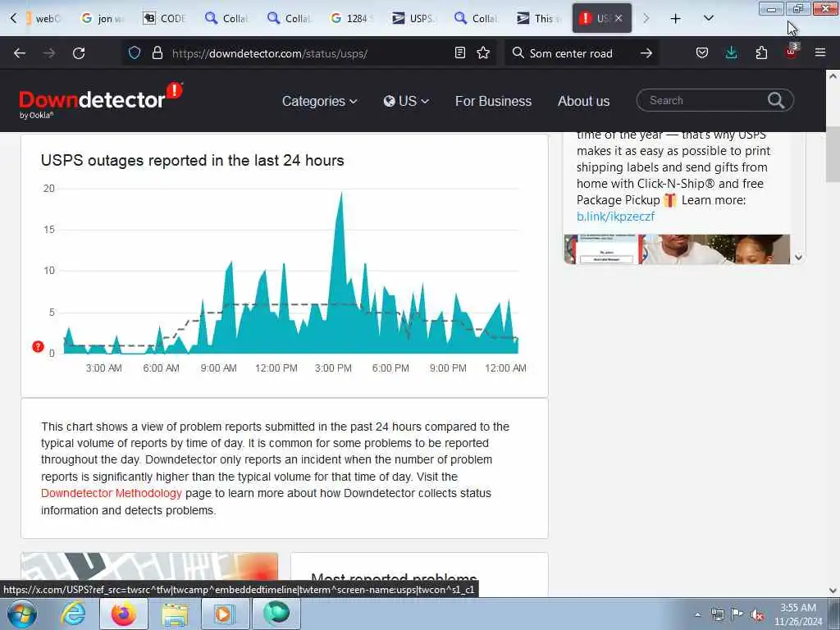Click the page scrollbar up arrow
Image resolution: width=840 pixels, height=630 pixels.
pyautogui.click(x=833, y=76)
